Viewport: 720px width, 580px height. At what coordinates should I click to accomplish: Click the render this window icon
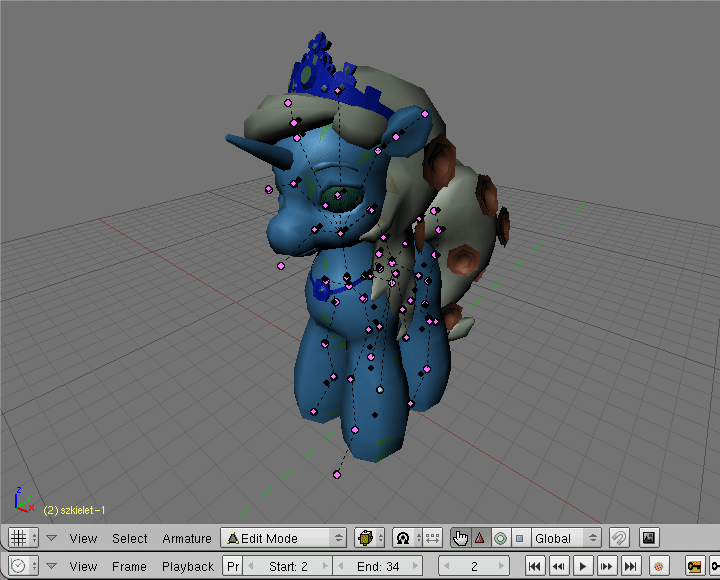(x=648, y=538)
